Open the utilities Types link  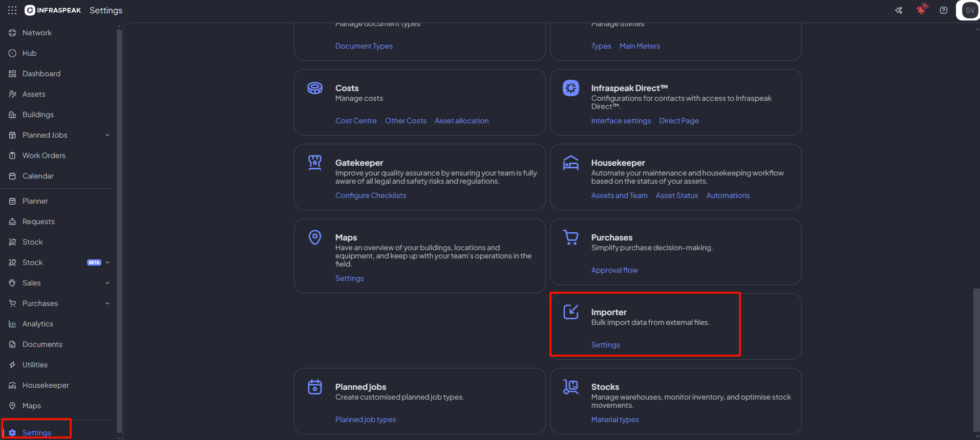(x=601, y=46)
